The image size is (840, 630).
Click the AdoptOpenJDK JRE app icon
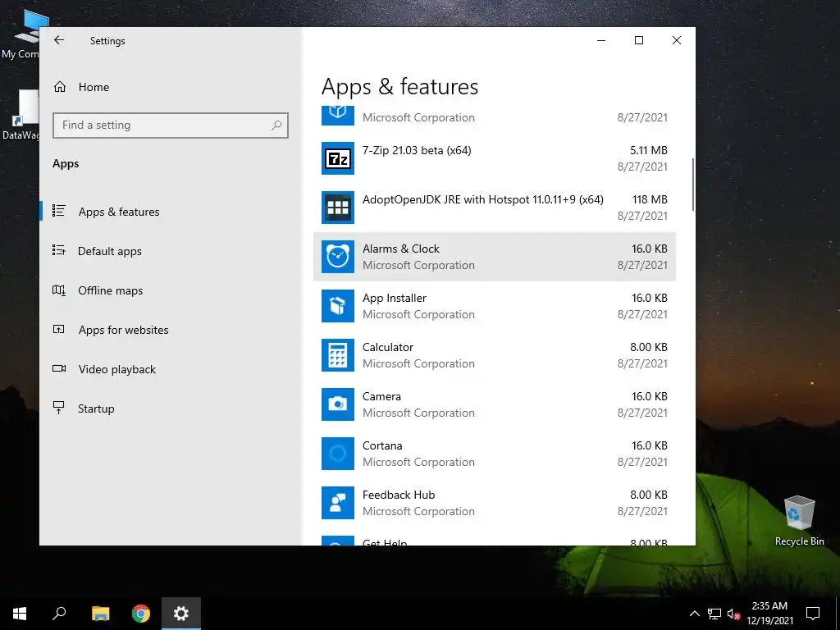pyautogui.click(x=337, y=208)
